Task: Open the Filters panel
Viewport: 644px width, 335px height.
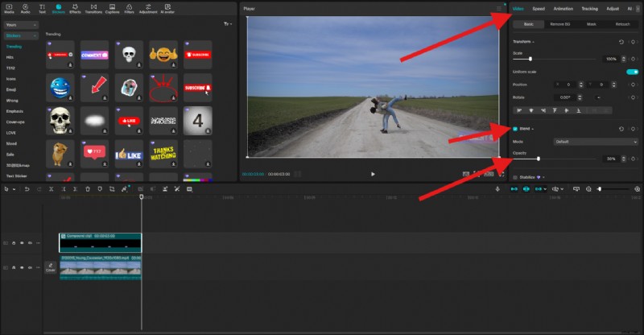Action: pos(129,9)
